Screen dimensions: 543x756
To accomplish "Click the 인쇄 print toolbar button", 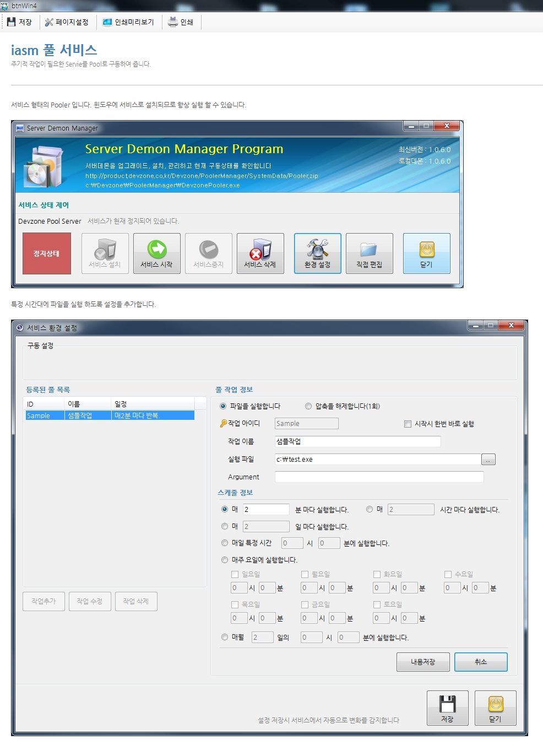I will point(181,22).
